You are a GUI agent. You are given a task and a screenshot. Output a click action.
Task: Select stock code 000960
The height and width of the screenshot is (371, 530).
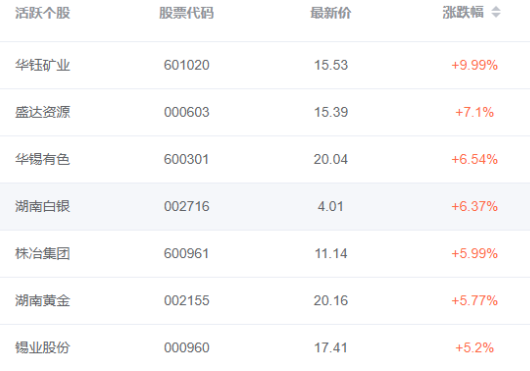click(x=187, y=348)
